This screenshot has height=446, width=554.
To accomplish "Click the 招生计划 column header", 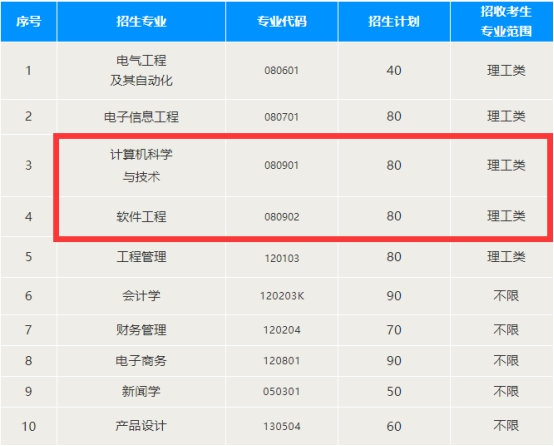I will click(394, 22).
